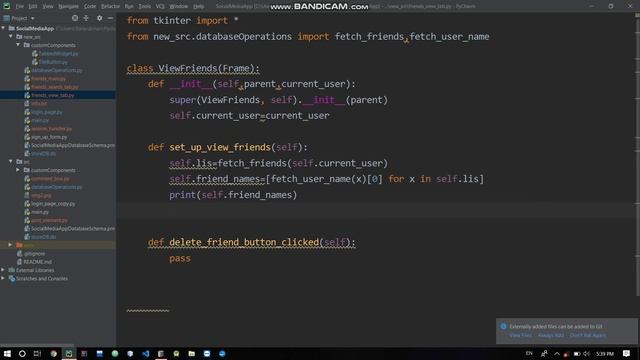This screenshot has width=640, height=360.
Task: Open the Windows Action Center icon
Action: (x=627, y=353)
